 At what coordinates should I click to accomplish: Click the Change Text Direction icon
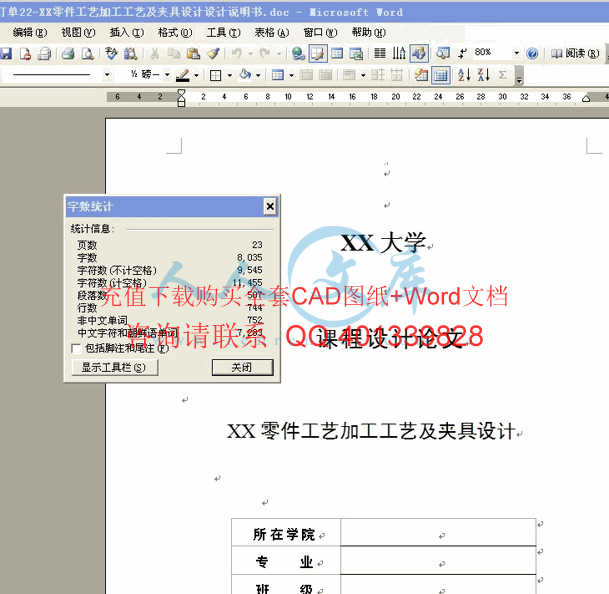pyautogui.click(x=399, y=54)
